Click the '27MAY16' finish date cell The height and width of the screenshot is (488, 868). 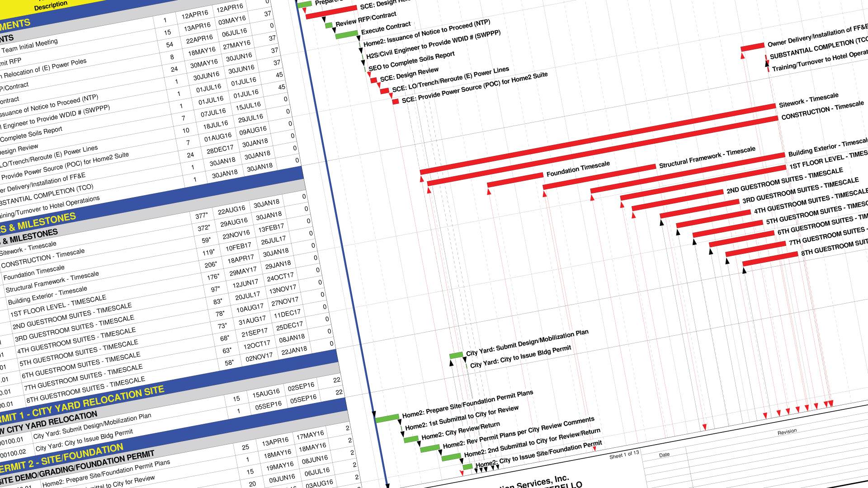[x=236, y=45]
